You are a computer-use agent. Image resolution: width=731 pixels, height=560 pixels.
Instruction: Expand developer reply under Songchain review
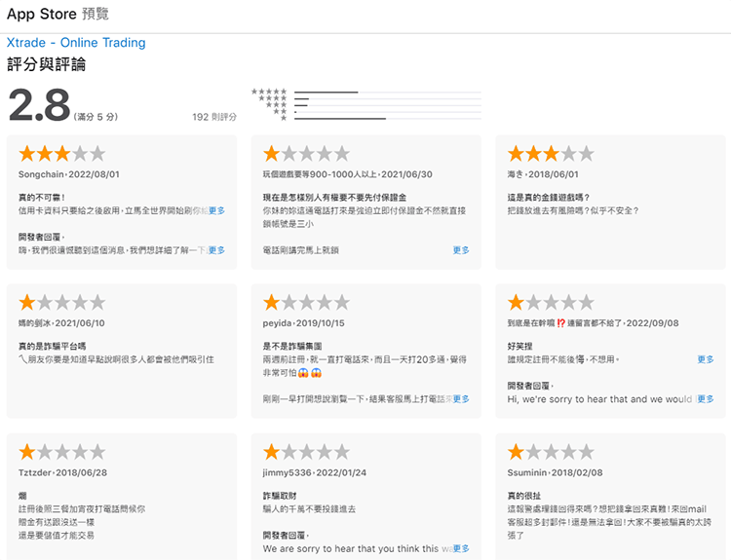click(216, 250)
